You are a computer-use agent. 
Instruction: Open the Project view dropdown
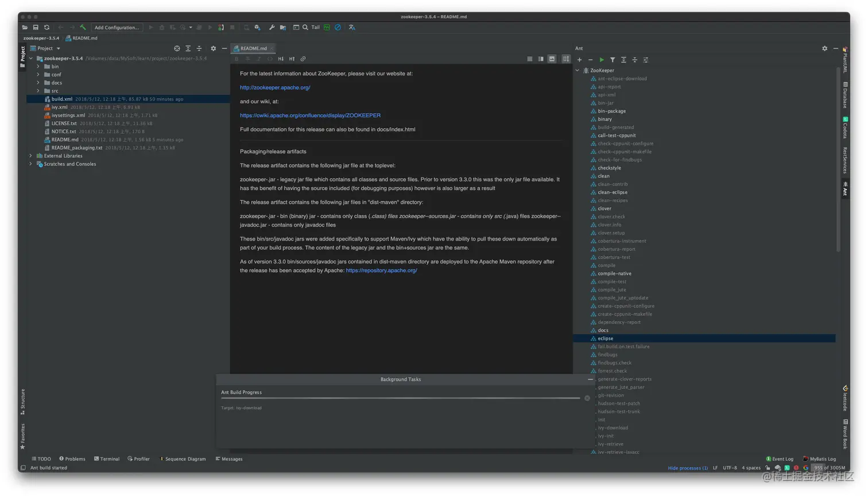[45, 49]
